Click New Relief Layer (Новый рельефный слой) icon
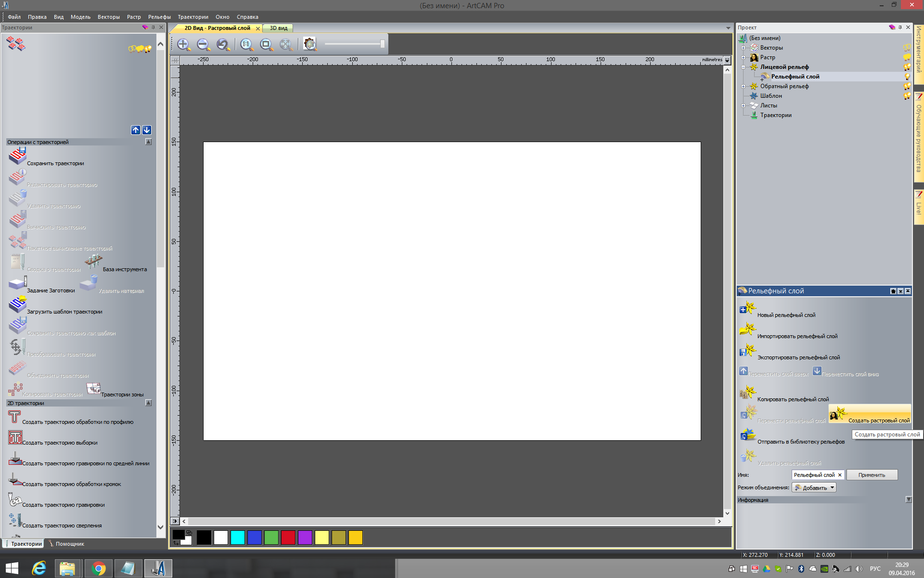Screen dimensions: 924x578 (747, 308)
